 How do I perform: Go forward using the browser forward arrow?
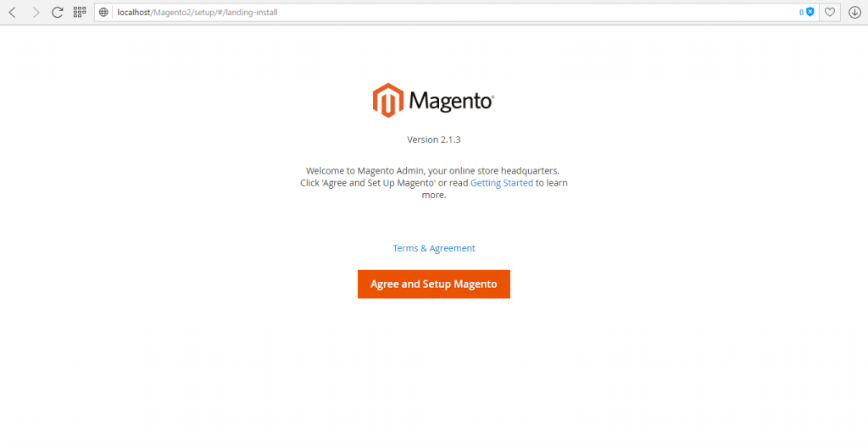click(x=36, y=12)
